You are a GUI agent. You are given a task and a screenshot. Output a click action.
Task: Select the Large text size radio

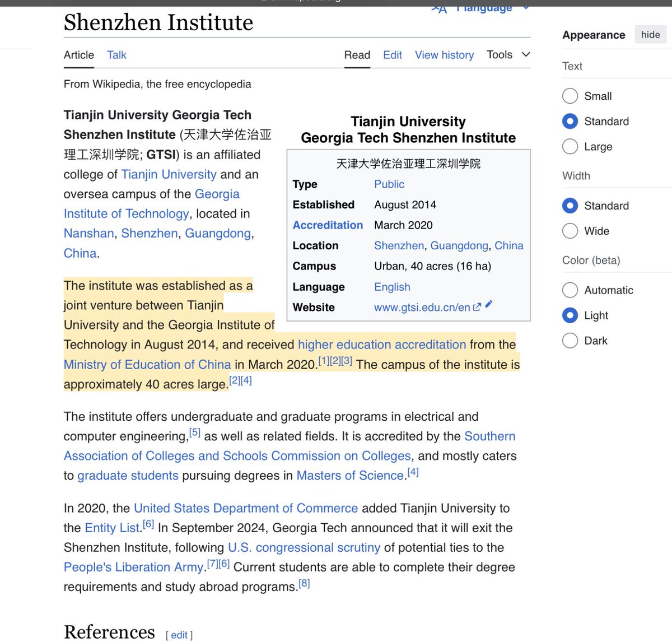click(570, 146)
